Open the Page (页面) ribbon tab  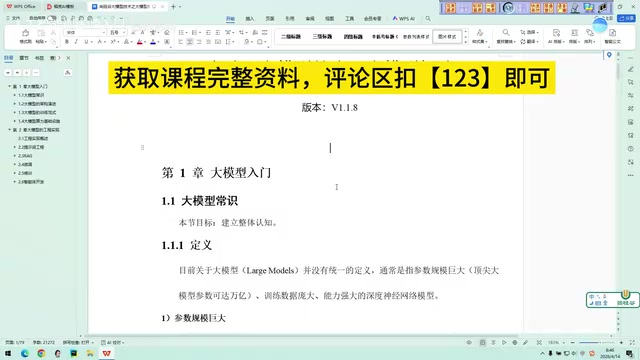[270, 19]
